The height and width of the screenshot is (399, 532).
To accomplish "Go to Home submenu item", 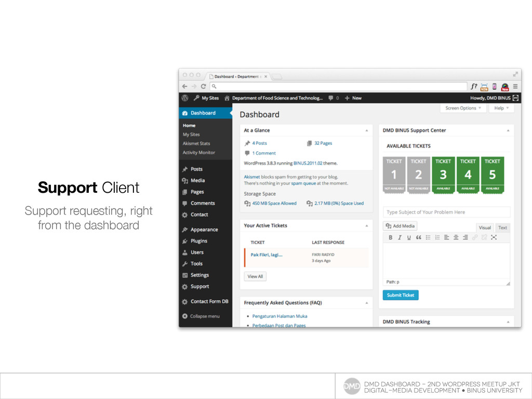I will point(189,126).
